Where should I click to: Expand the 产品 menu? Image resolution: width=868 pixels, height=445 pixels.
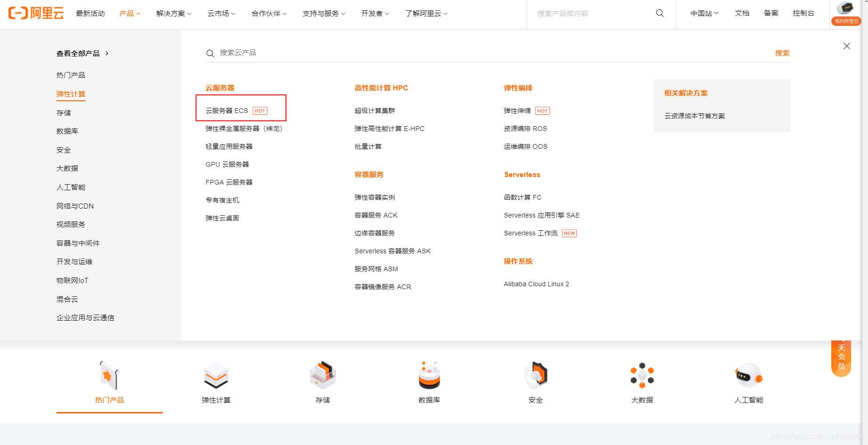tap(129, 13)
